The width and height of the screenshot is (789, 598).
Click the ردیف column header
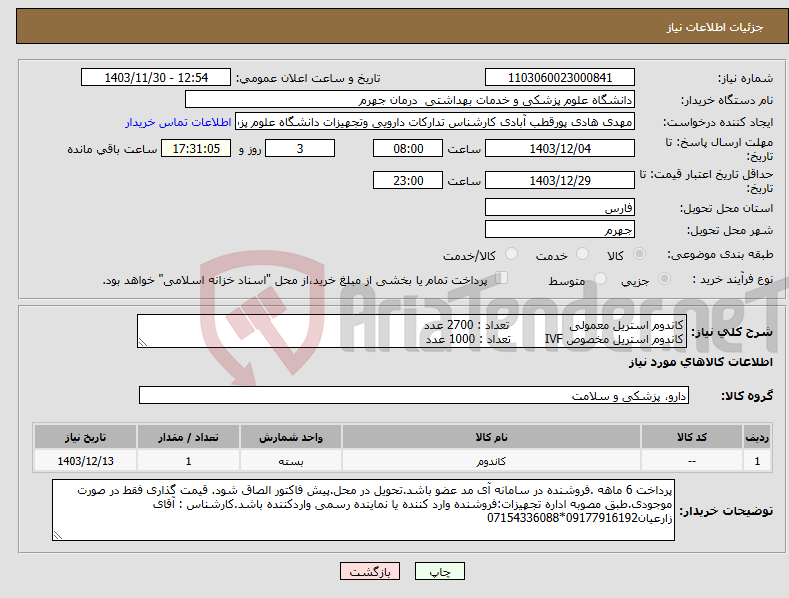pyautogui.click(x=757, y=437)
